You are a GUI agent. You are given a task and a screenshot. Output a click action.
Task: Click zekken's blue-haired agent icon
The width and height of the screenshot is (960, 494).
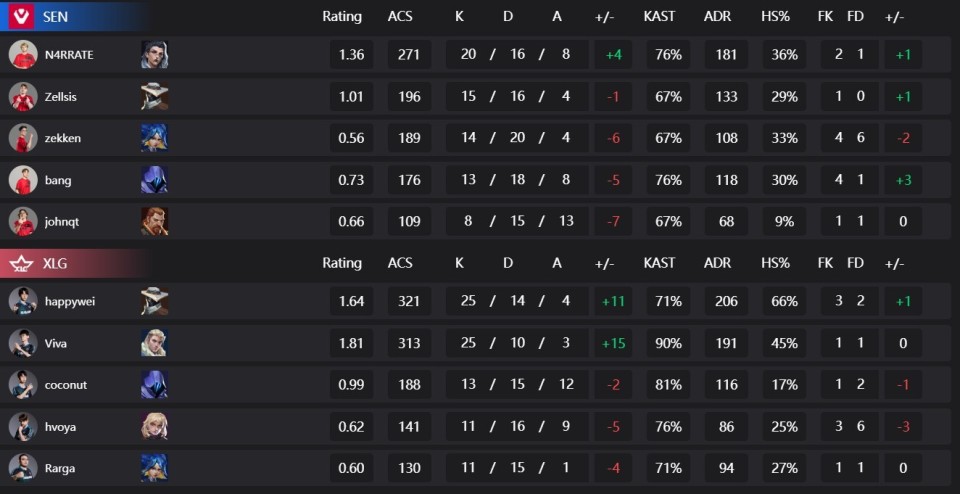click(x=154, y=138)
